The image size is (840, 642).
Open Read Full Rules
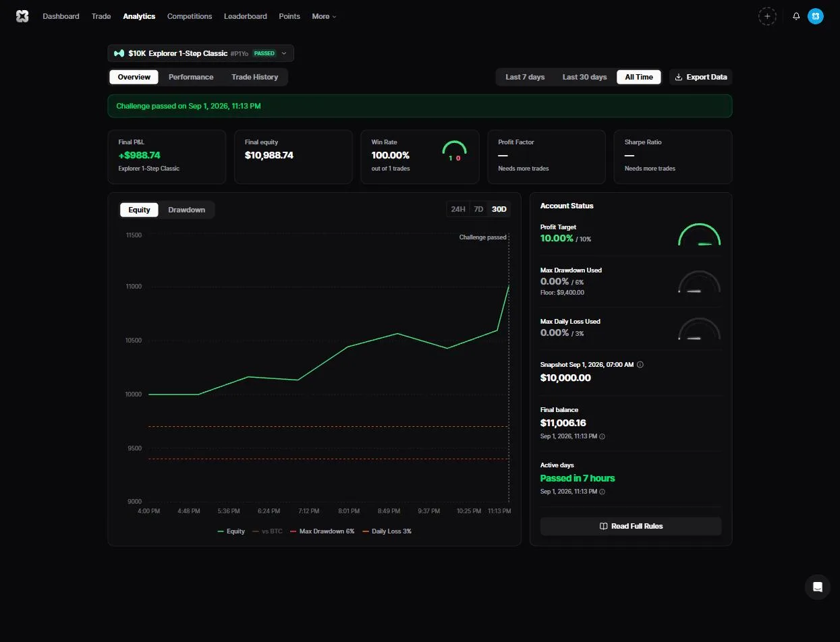click(x=631, y=526)
